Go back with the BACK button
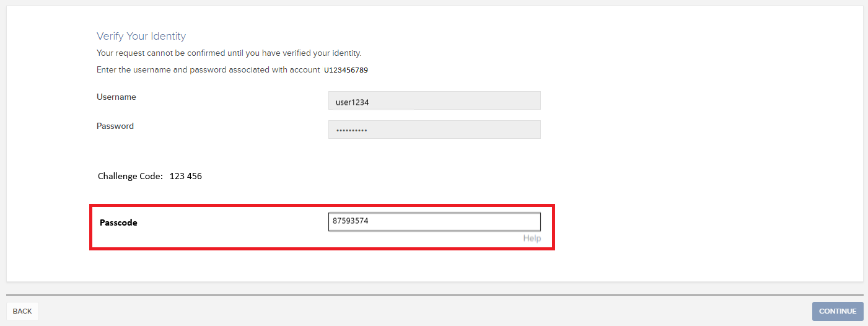Screen dimensions: 868x326 (x=22, y=311)
